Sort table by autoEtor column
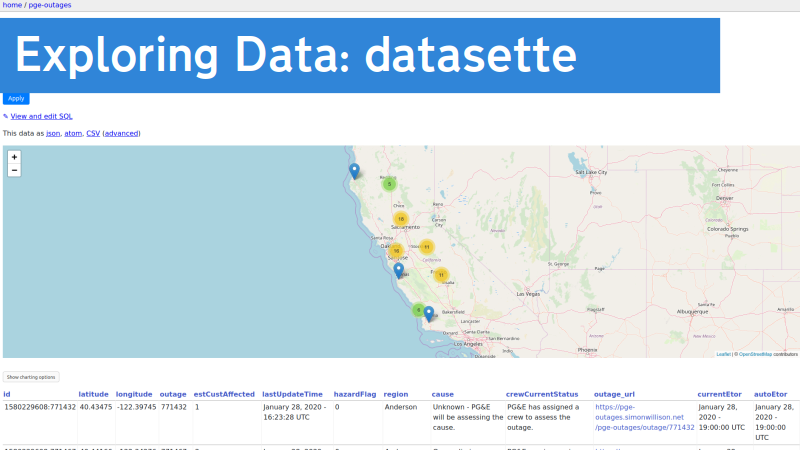The height and width of the screenshot is (450, 800). click(x=770, y=394)
